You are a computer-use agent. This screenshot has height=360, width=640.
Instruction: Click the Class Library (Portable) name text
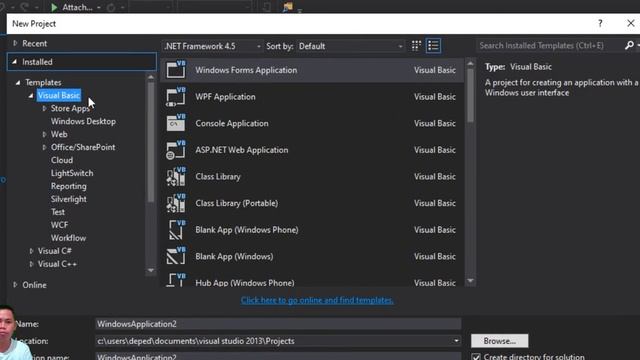tap(237, 203)
